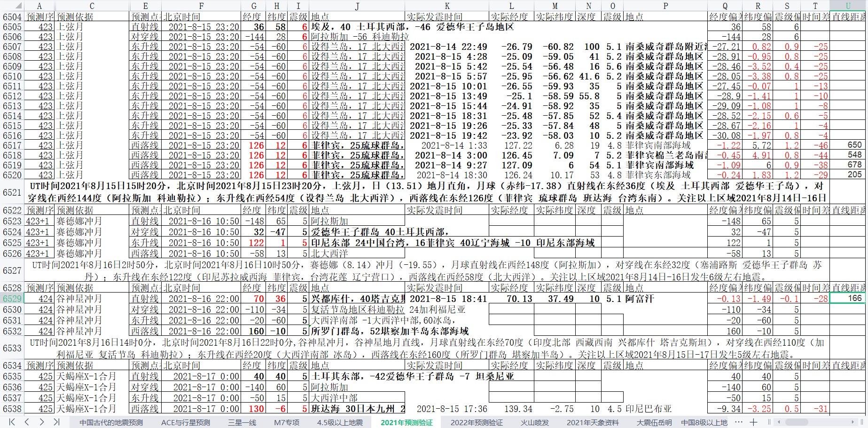Select the distance cell with value 678
This screenshot has width=868, height=428.
tap(848, 165)
